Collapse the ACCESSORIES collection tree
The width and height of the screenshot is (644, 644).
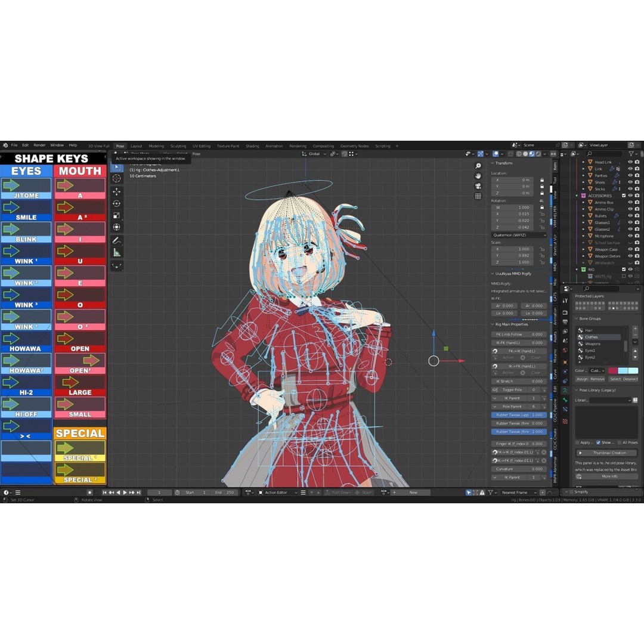pyautogui.click(x=577, y=196)
